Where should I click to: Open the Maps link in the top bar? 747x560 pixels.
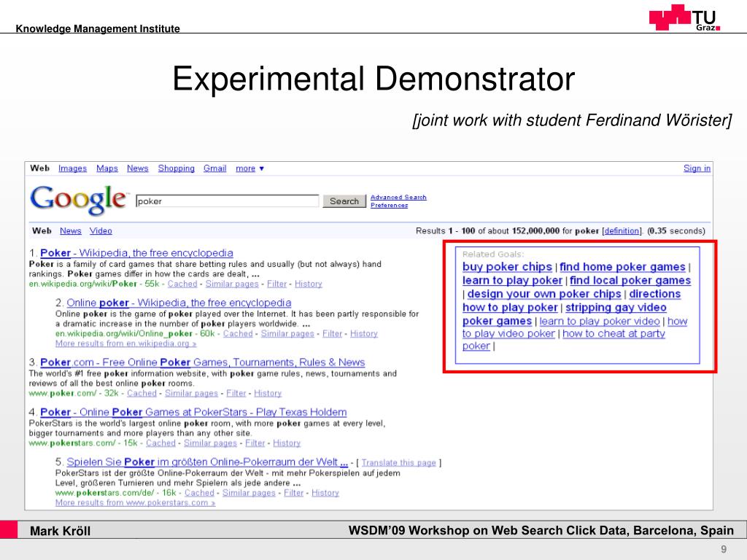click(107, 168)
